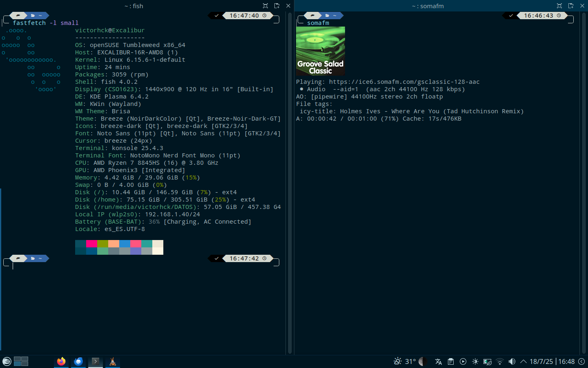Open the ice6.somafm.com stream URL
This screenshot has width=588, height=368.
(x=404, y=82)
